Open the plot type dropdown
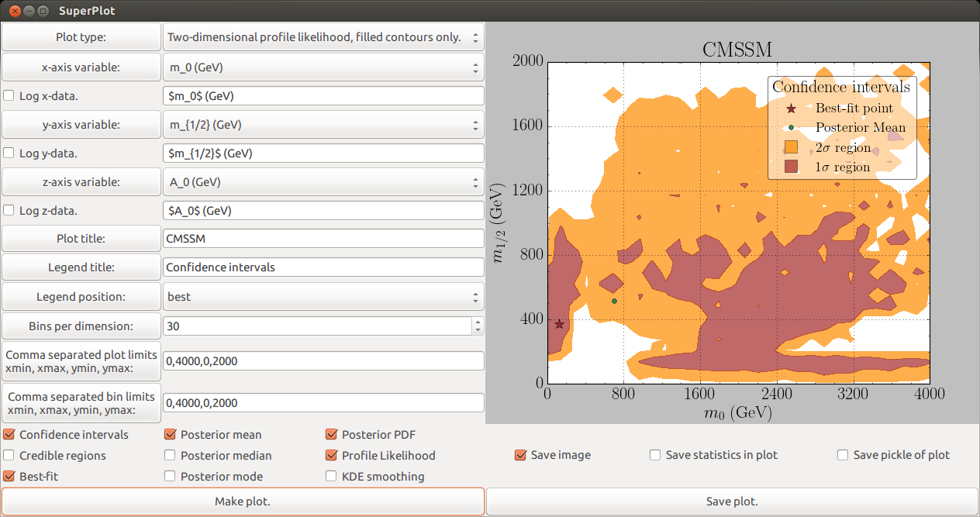Viewport: 980px width, 517px height. point(323,37)
